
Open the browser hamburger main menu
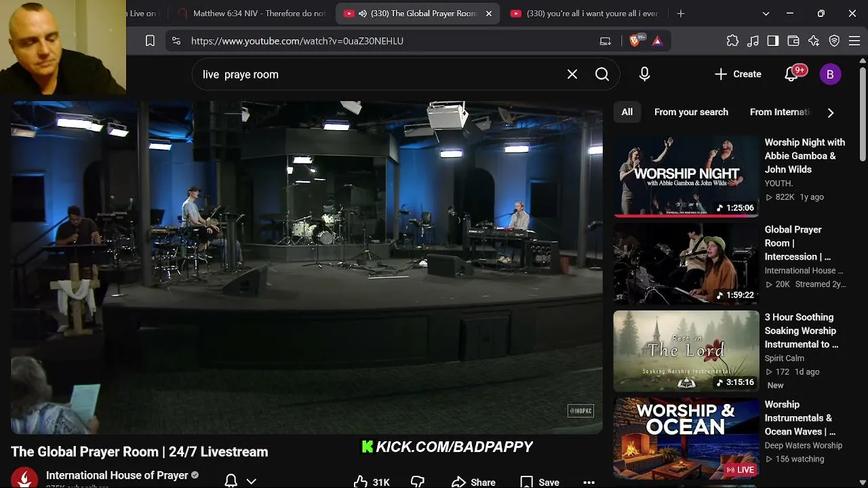tap(854, 41)
